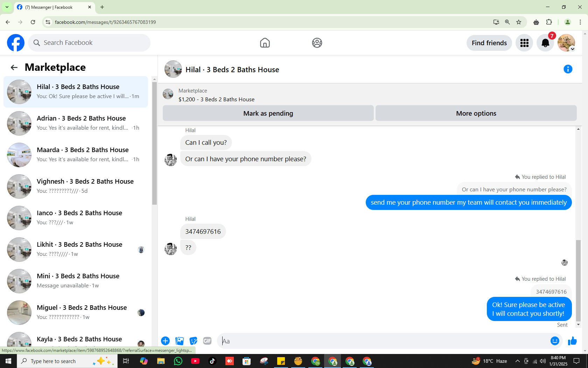
Task: Open account profile picture menu
Action: (x=566, y=43)
